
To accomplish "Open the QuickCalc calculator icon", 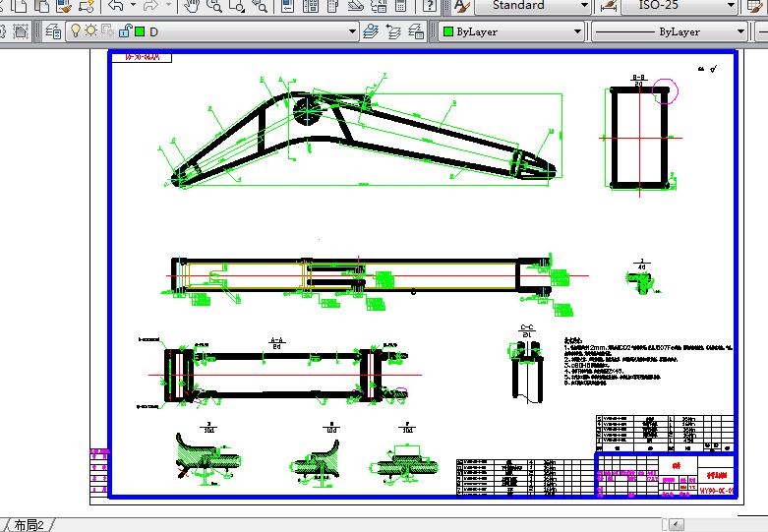I will click(x=400, y=6).
